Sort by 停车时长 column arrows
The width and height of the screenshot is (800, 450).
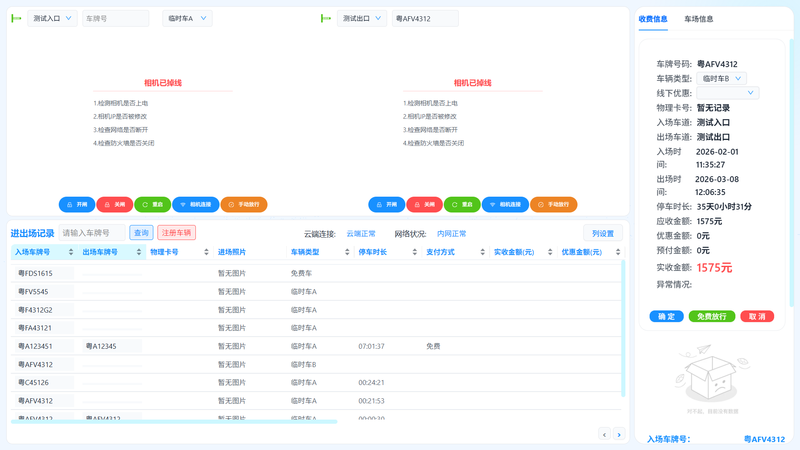[x=415, y=252]
